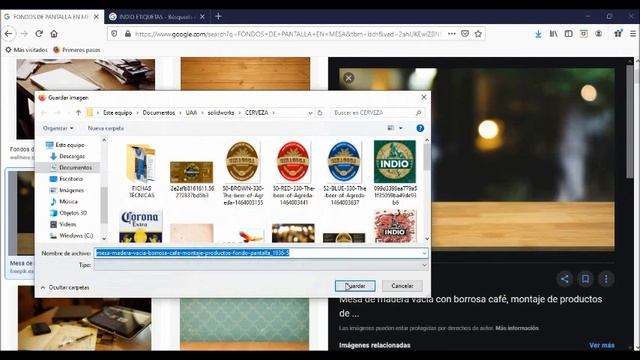
Task: Click Documentos in the breadcrumb path
Action: (159, 113)
